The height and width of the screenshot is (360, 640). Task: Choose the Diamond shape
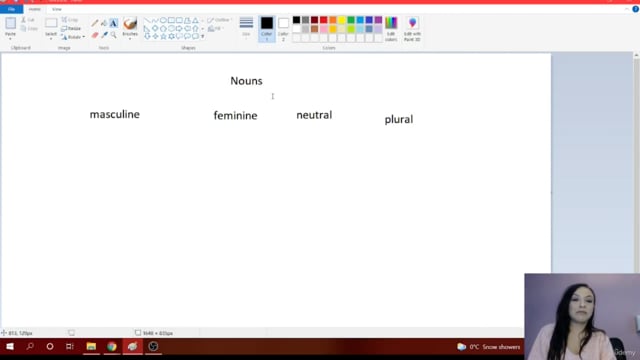click(155, 28)
